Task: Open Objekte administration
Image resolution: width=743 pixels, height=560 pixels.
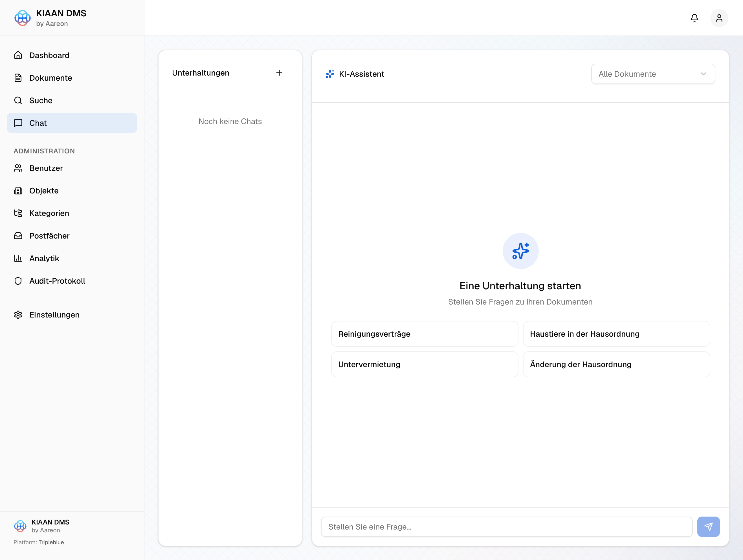Action: point(72,190)
